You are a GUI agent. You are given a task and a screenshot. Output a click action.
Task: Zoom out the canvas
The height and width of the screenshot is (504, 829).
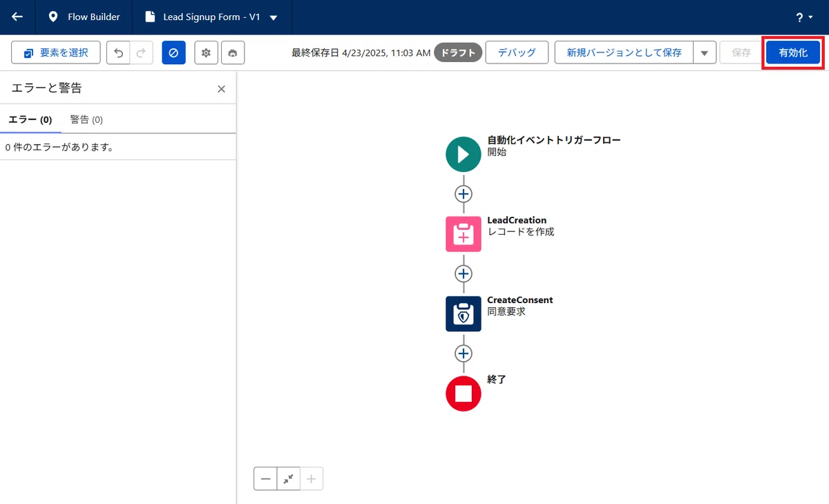click(265, 478)
